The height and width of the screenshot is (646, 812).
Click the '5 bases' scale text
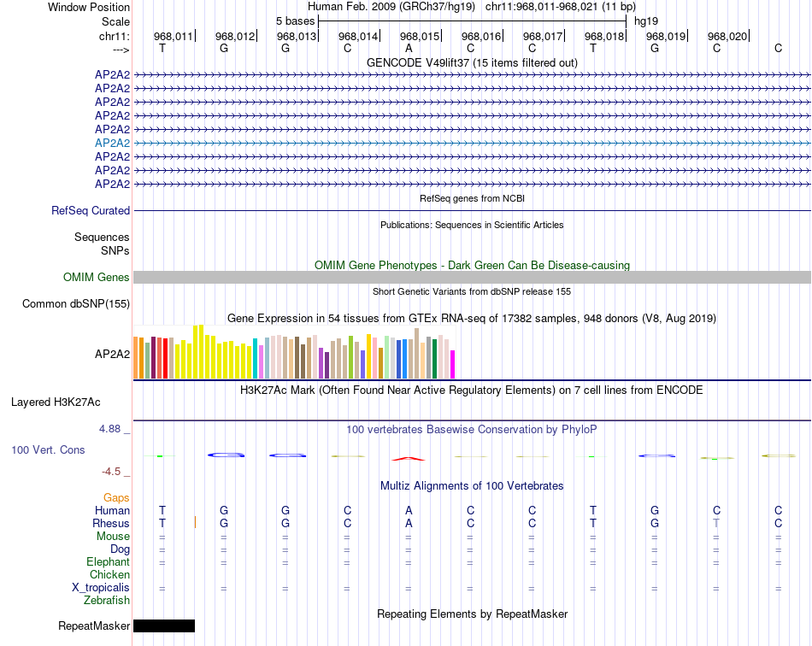pyautogui.click(x=295, y=21)
